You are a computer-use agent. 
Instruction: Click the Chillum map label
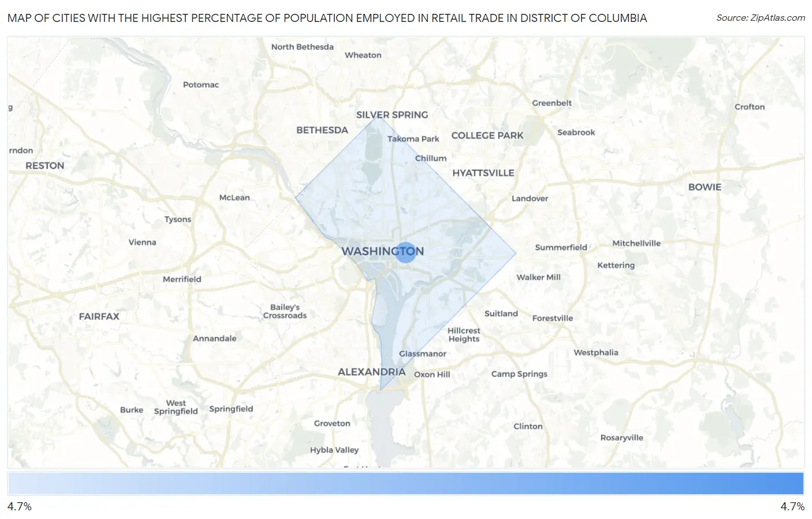(431, 158)
